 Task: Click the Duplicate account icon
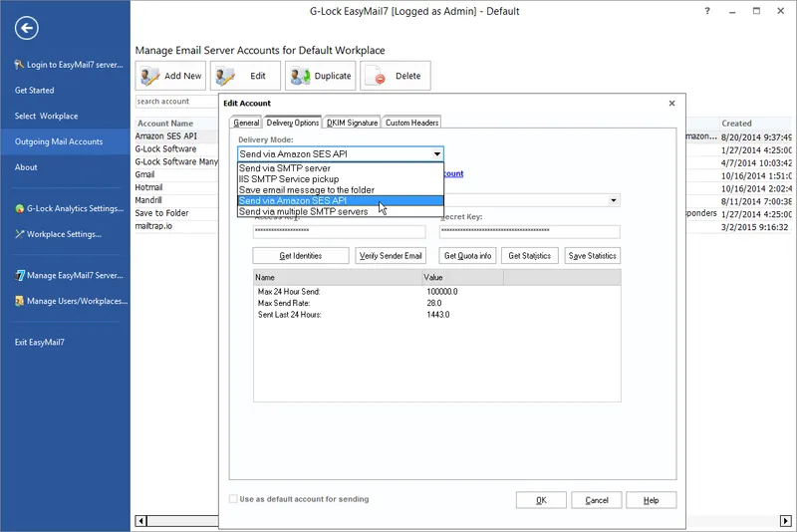pos(300,77)
